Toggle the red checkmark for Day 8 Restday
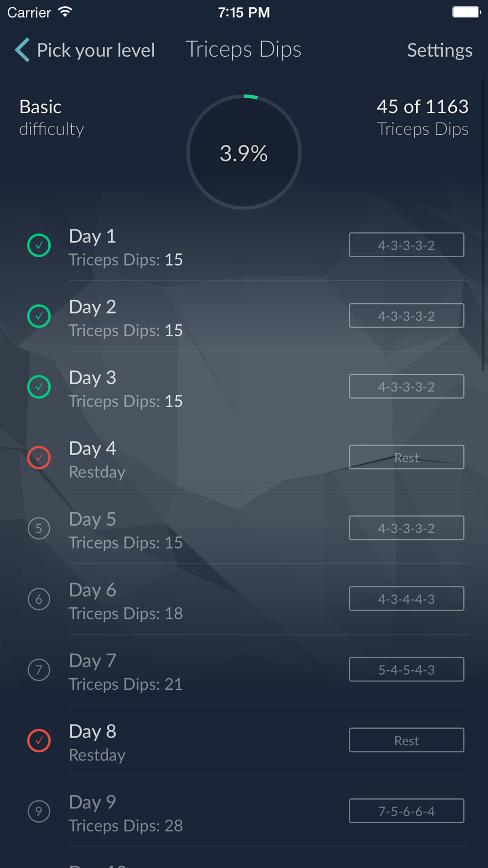The height and width of the screenshot is (868, 488). click(39, 741)
